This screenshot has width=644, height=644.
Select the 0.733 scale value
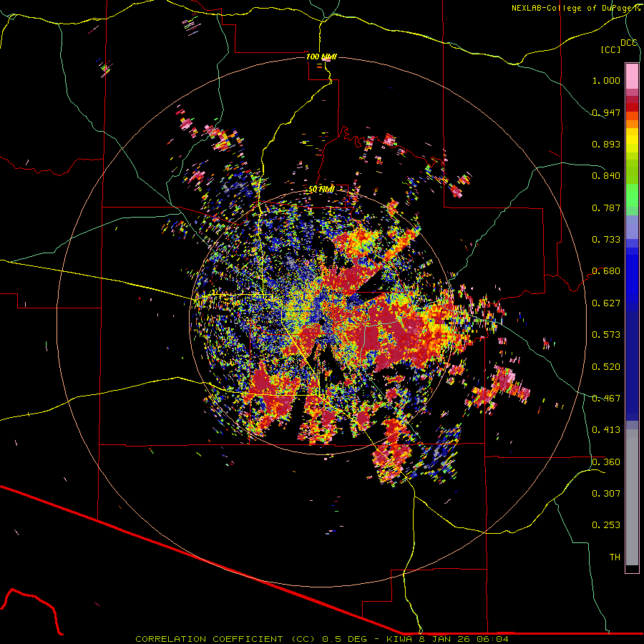tap(606, 240)
